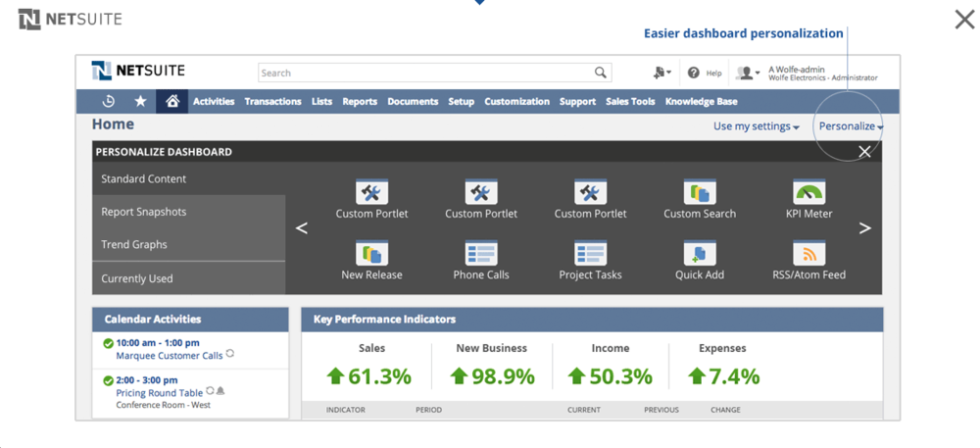Open the Use my settings dropdown
Image resolution: width=980 pixels, height=448 pixels.
click(756, 126)
